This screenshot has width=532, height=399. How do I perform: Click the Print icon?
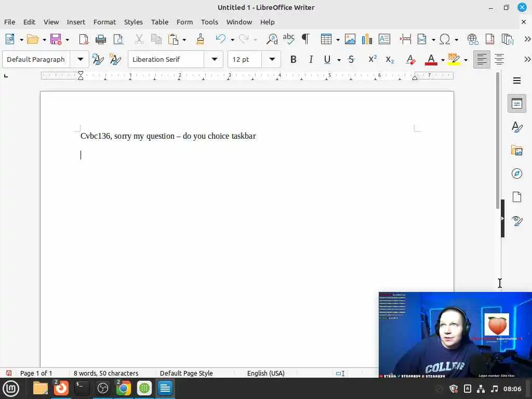[x=101, y=39]
